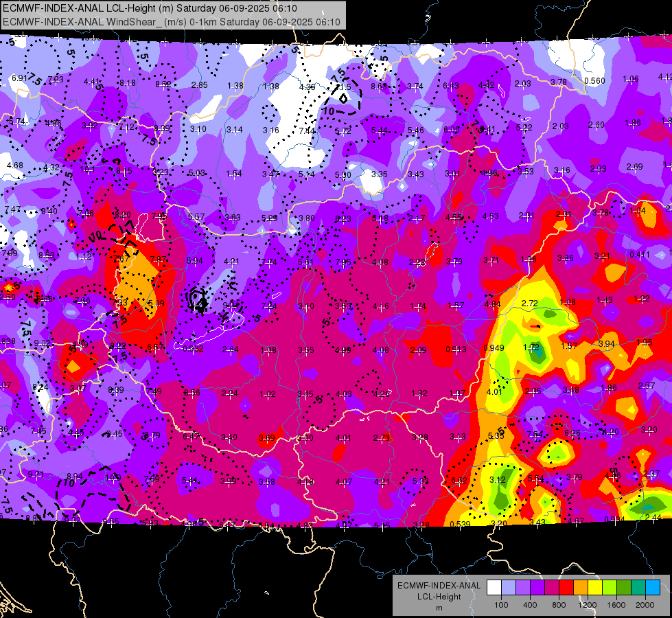Screen dimensions: 672x618
Task: Click the wind shear value 0.913
Action: tap(456, 350)
